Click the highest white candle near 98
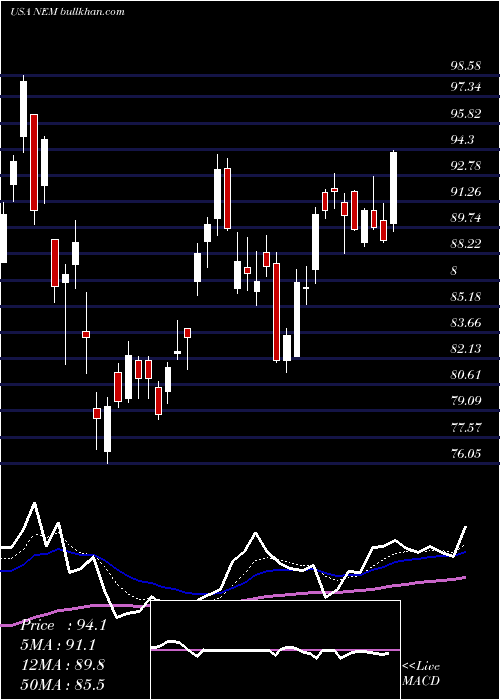This screenshot has height=700, width=500. [x=23, y=109]
